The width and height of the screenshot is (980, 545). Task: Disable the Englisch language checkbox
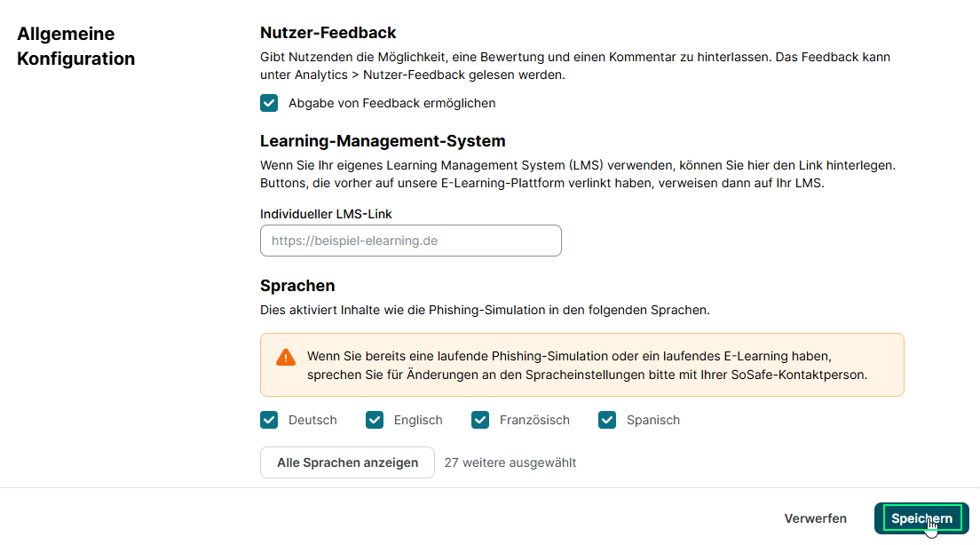pyautogui.click(x=375, y=420)
